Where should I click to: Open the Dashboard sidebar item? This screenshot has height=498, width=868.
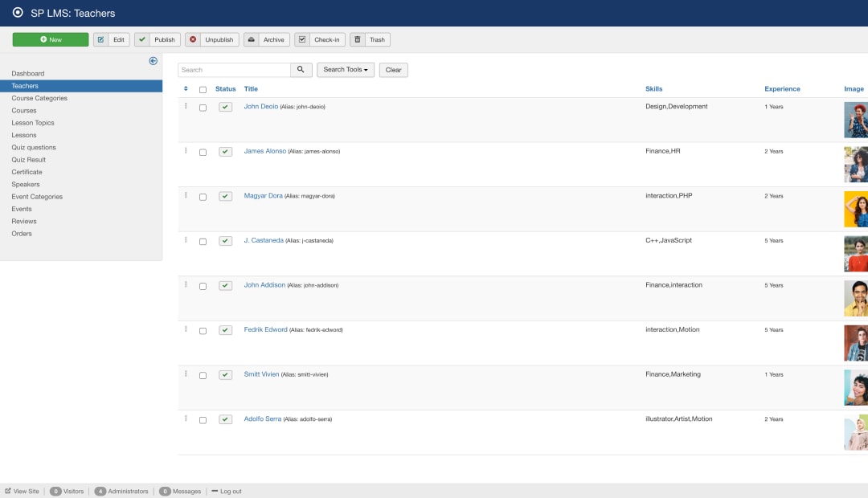coord(28,73)
